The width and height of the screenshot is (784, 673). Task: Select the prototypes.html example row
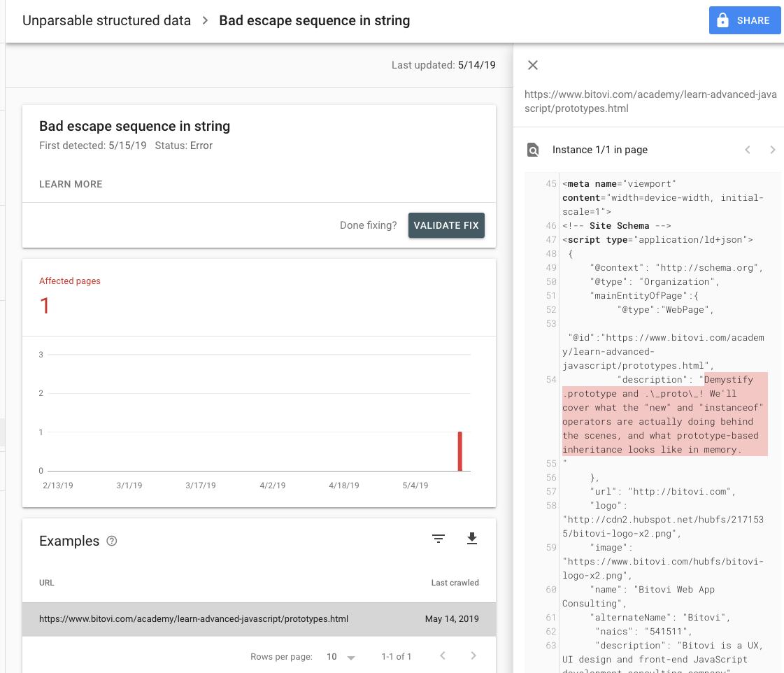pyautogui.click(x=259, y=619)
